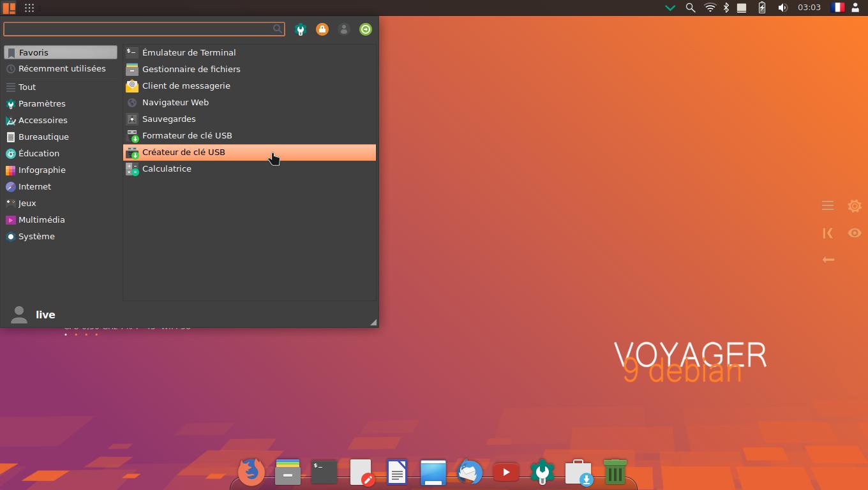Click the jump-to-start arrow icon on desktop

828,233
